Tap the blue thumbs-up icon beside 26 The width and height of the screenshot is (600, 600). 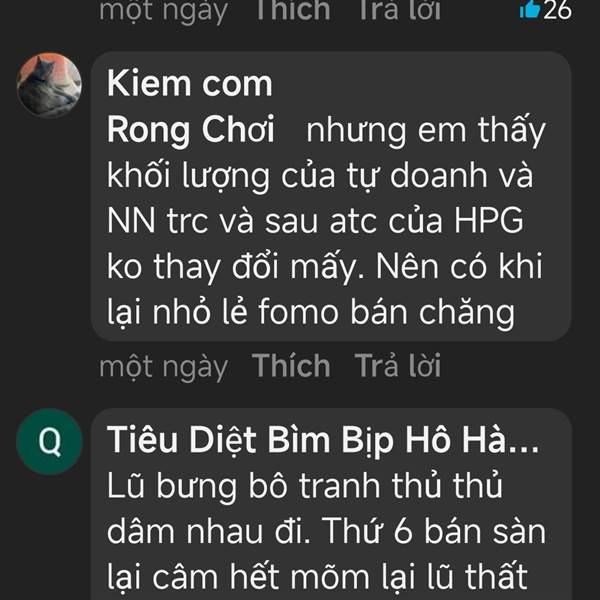pos(530,9)
